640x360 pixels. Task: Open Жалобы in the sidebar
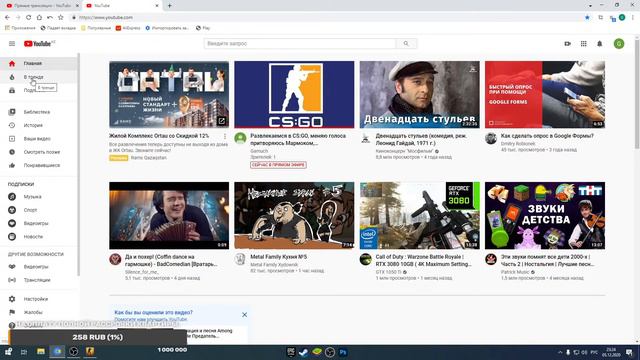coord(39,312)
